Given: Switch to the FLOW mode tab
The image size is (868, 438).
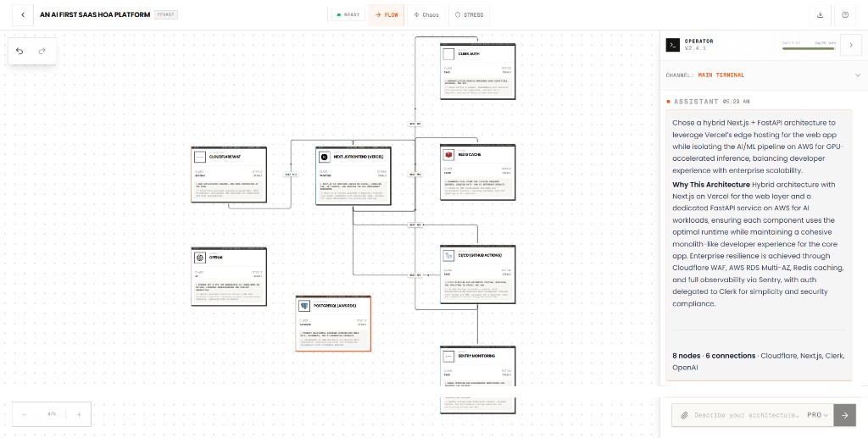Looking at the screenshot, I should point(387,15).
